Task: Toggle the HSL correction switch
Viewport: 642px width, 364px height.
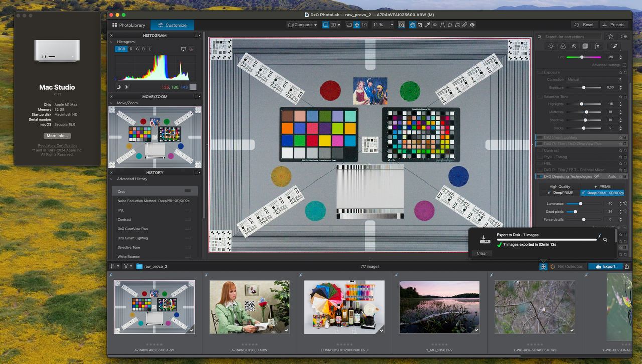Action: click(540, 163)
